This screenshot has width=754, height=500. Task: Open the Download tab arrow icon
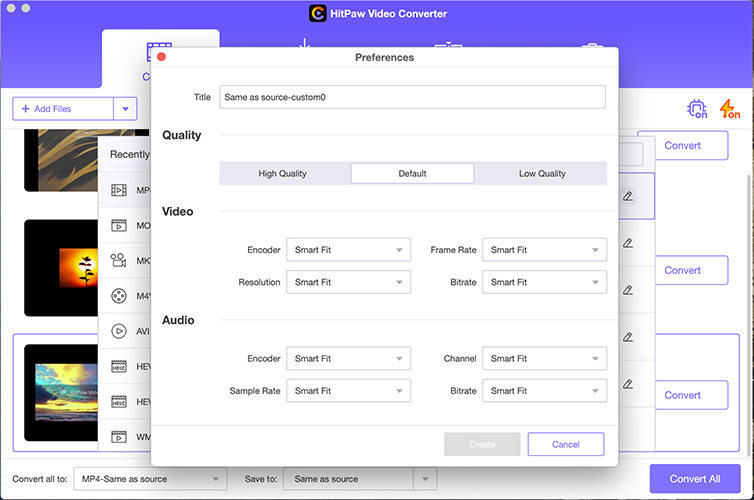point(304,43)
